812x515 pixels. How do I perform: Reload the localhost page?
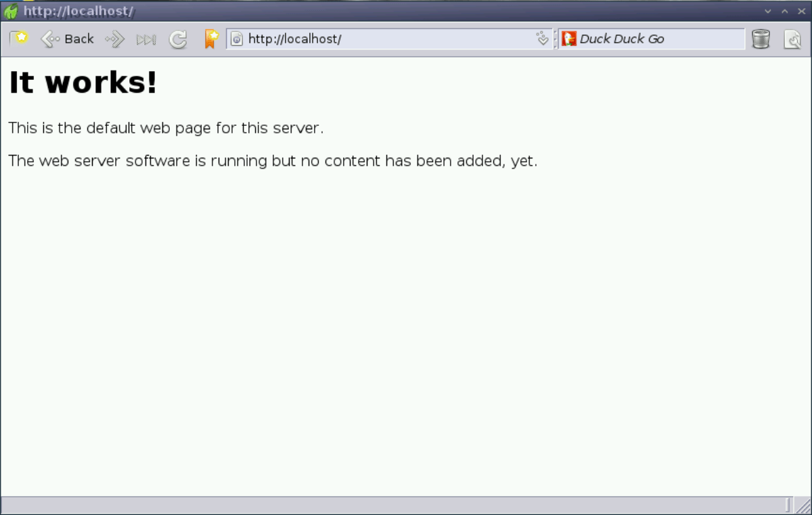(x=178, y=39)
